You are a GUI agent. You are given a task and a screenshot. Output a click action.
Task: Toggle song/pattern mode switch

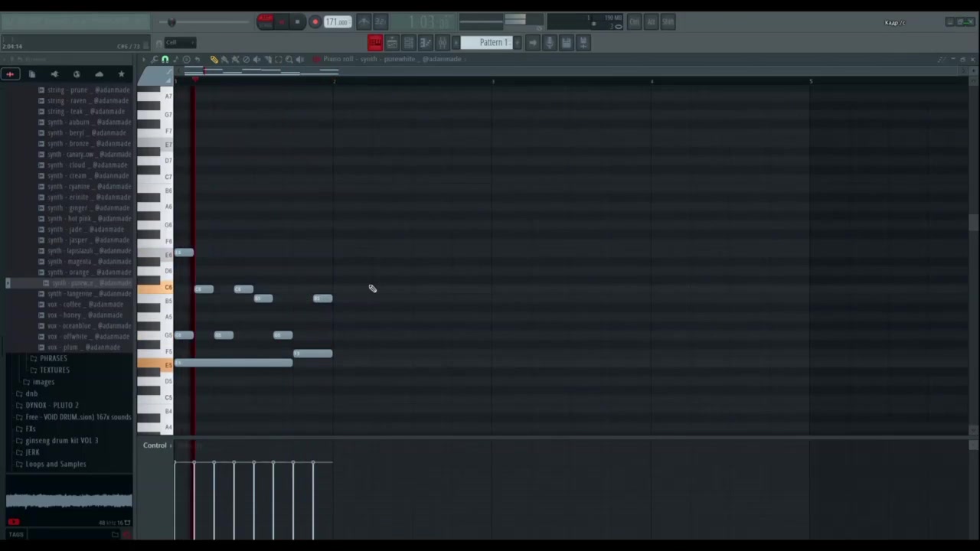(265, 21)
